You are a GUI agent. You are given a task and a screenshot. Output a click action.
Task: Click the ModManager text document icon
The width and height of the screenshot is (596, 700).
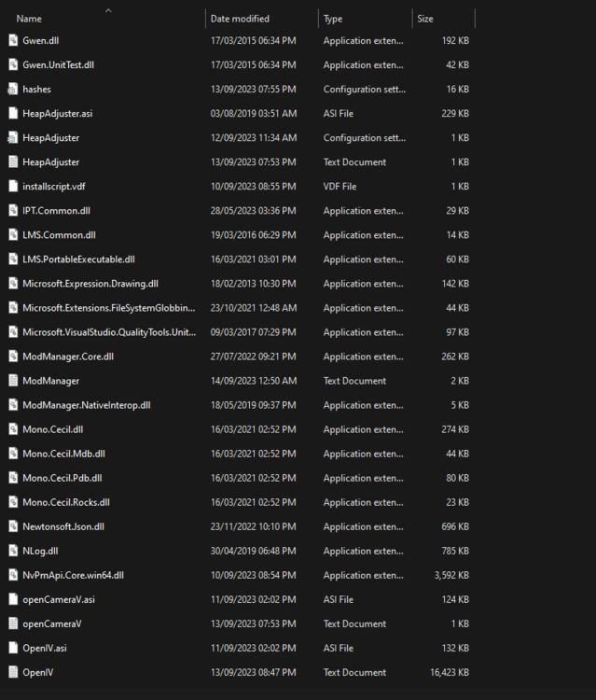click(x=13, y=381)
